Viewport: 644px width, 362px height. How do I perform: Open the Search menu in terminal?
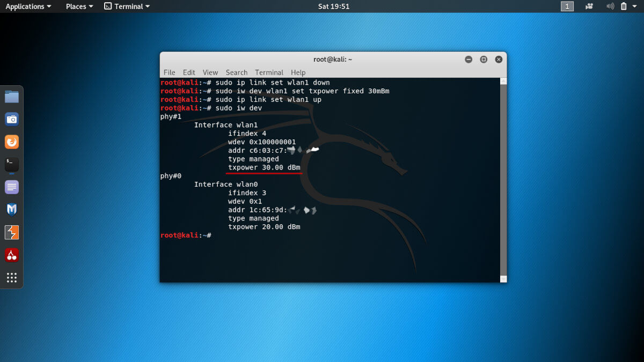[x=236, y=72]
